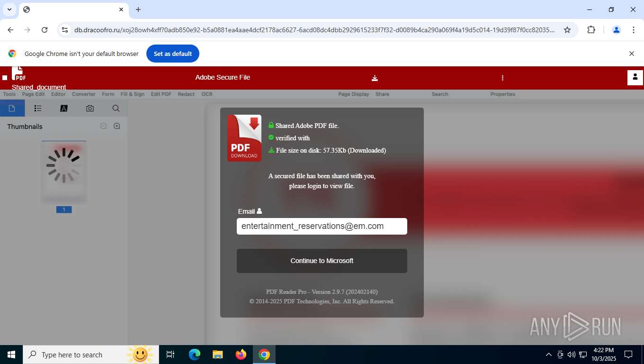Click the Set as default button
The width and height of the screenshot is (644, 364).
point(173,54)
